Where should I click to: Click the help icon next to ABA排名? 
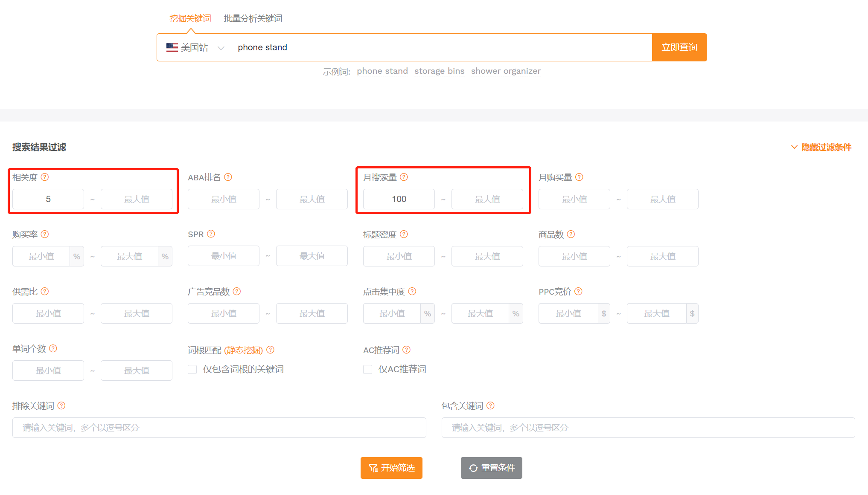click(228, 177)
